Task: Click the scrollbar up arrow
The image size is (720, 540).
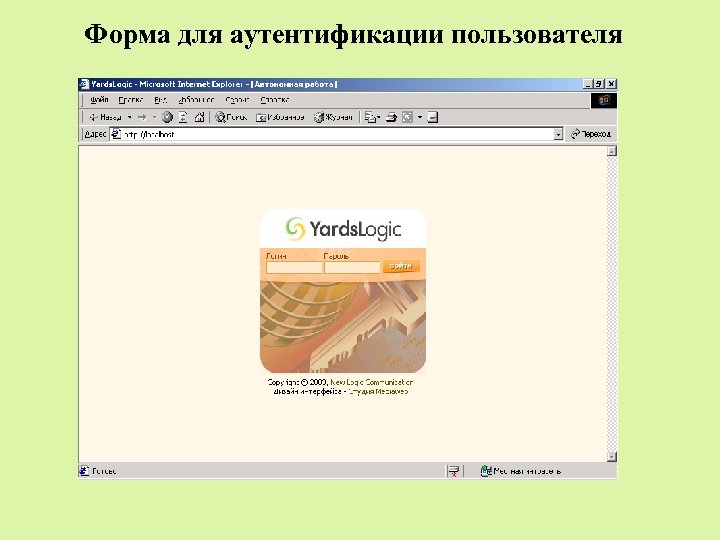Action: tap(612, 151)
